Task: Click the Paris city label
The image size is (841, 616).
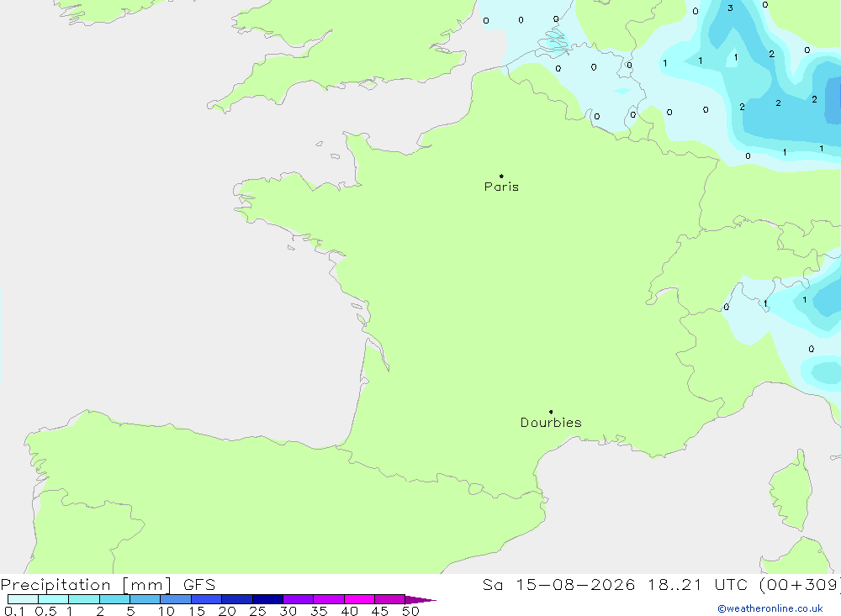Action: click(501, 187)
